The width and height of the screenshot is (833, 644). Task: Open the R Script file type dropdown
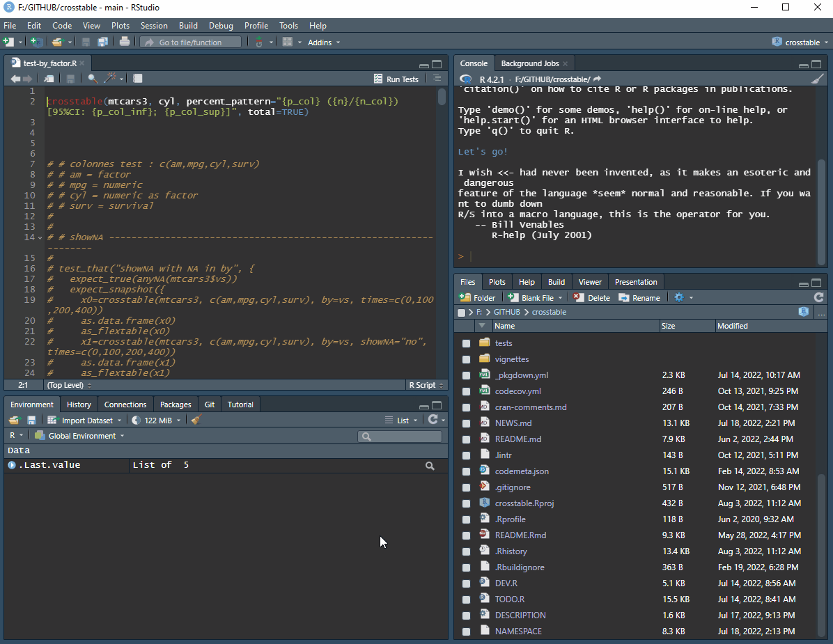(x=426, y=385)
